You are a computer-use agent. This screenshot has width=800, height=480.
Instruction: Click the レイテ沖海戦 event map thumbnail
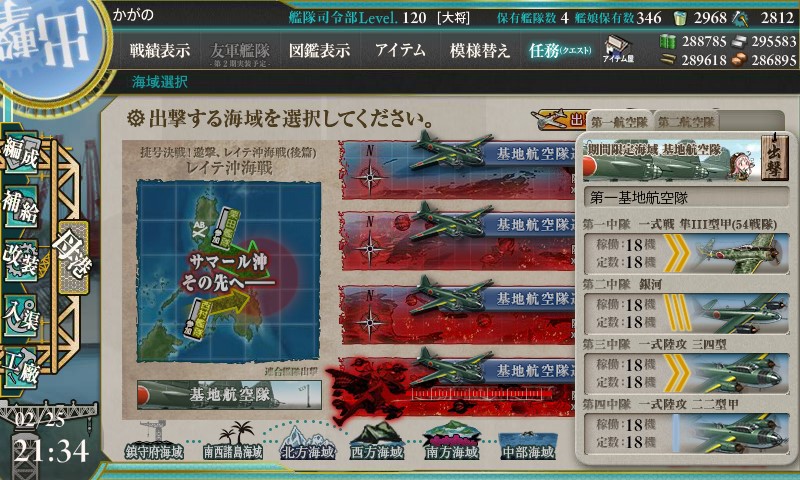tap(229, 272)
